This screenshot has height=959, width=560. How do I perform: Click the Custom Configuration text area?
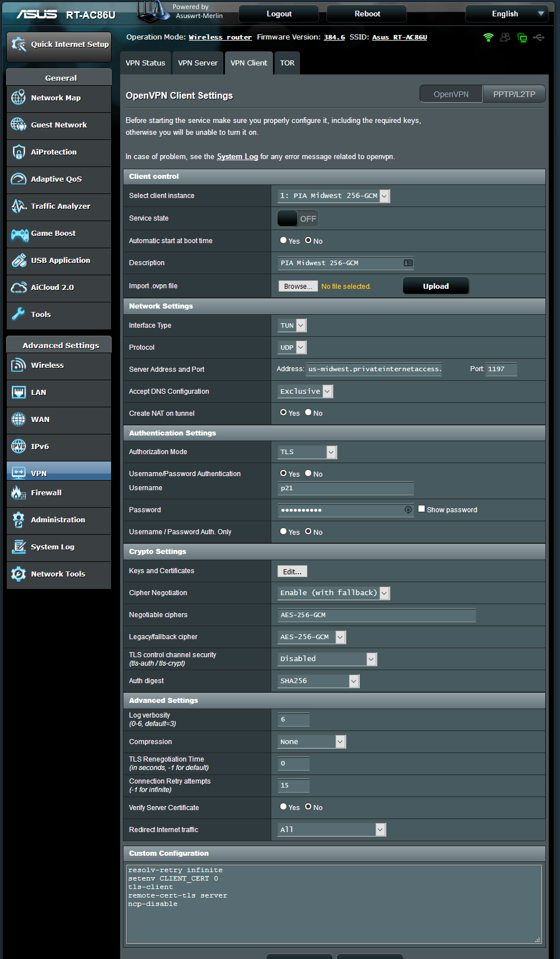(334, 904)
